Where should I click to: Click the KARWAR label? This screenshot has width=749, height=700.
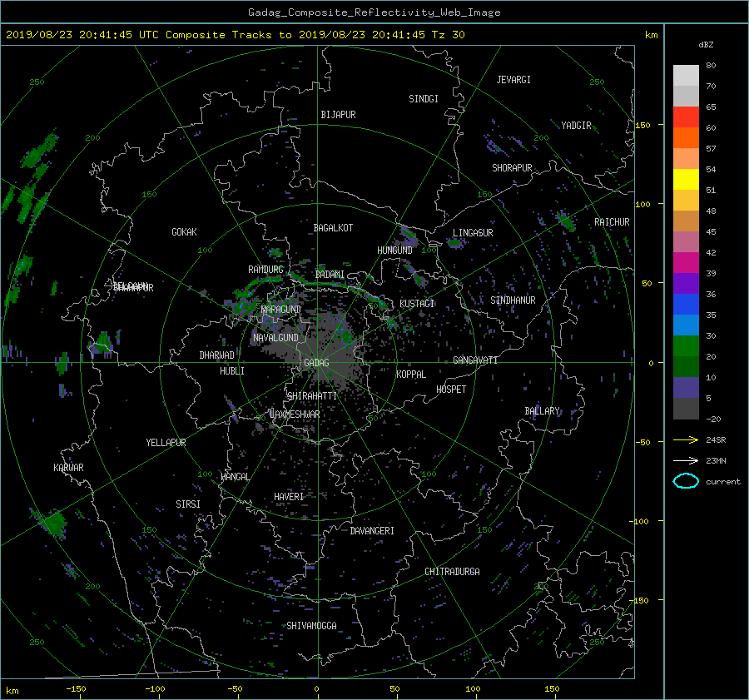[x=68, y=468]
